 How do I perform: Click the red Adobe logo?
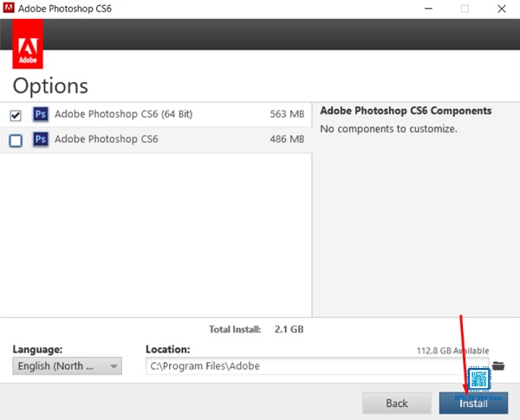coord(28,44)
